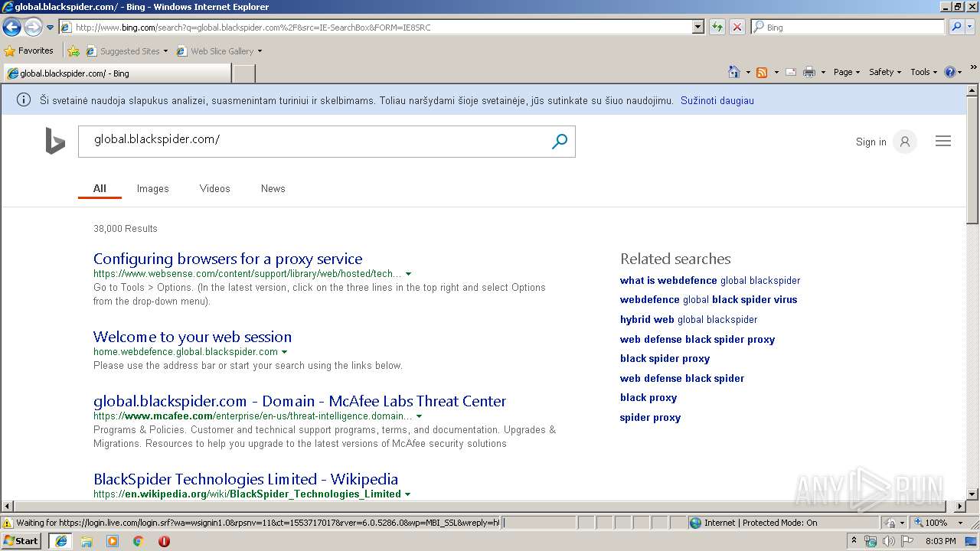The image size is (980, 551).
Task: Open Web Slice Gallery favorites item
Action: 216,51
